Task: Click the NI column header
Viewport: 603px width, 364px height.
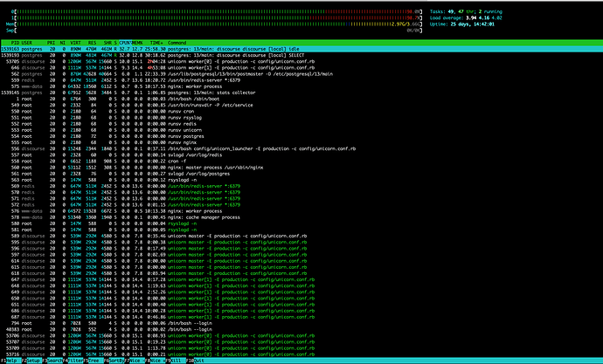Action: click(62, 43)
